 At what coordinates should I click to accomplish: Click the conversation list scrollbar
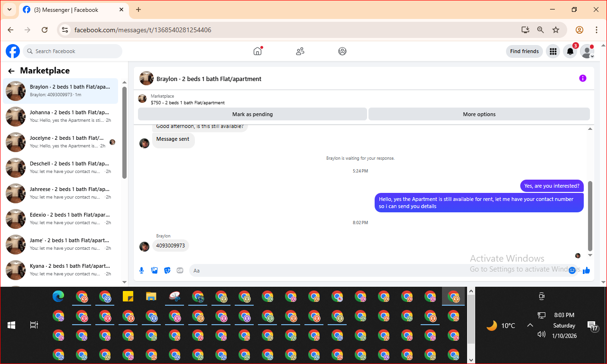(x=124, y=133)
